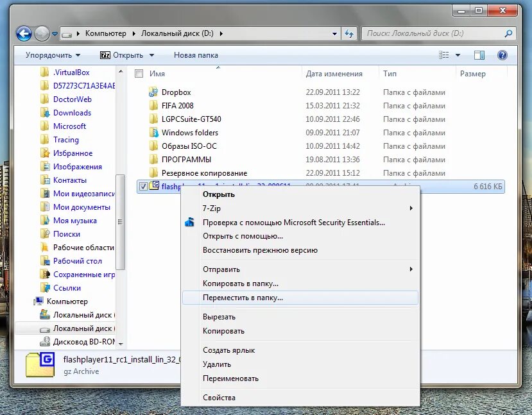Select the Дисковод BD-ROM drive icon
532x415 pixels.
pyautogui.click(x=45, y=341)
